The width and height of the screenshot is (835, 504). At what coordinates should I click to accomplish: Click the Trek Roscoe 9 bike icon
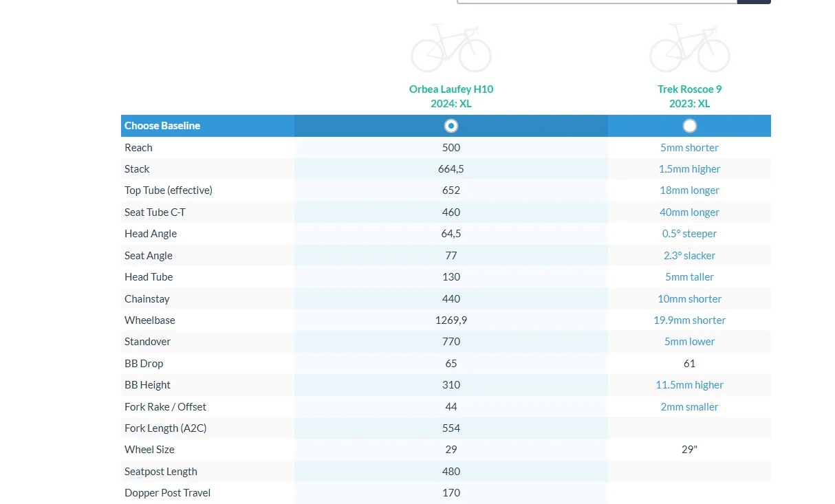pyautogui.click(x=689, y=50)
